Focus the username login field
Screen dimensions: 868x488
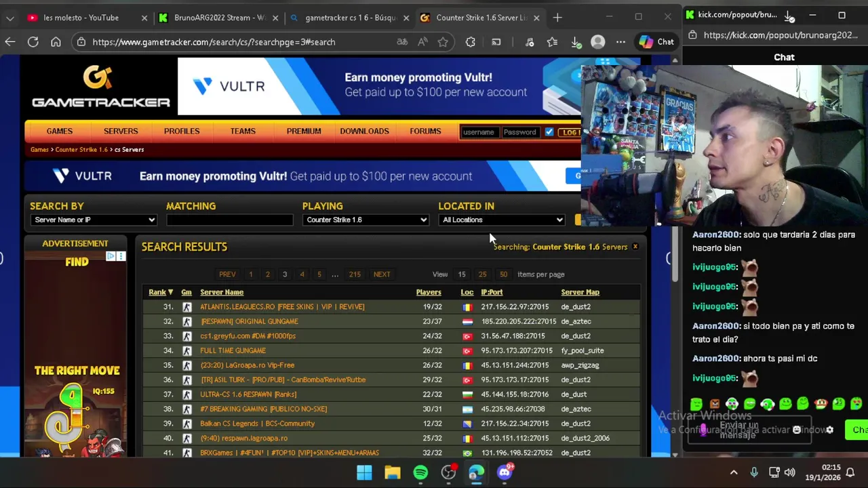pyautogui.click(x=479, y=132)
